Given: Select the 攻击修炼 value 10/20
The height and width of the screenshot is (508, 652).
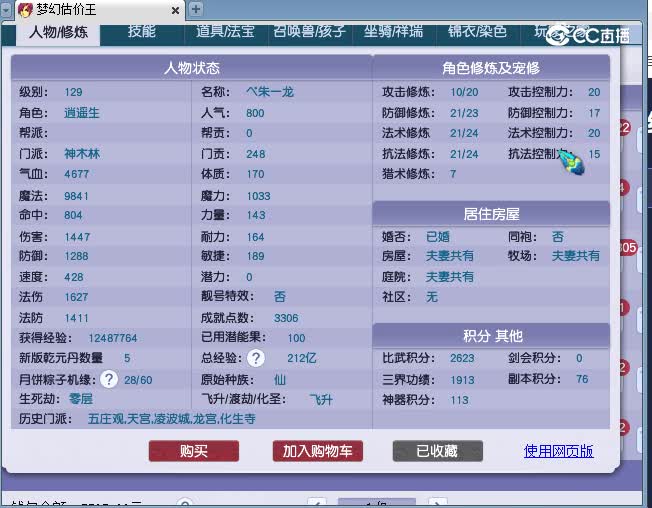Looking at the screenshot, I should click(464, 92).
